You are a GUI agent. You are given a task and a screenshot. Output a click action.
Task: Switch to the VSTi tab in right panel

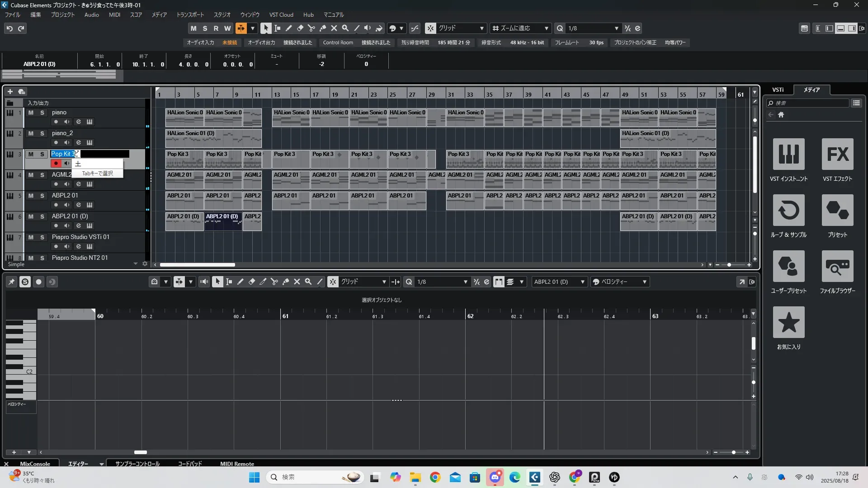[778, 89]
